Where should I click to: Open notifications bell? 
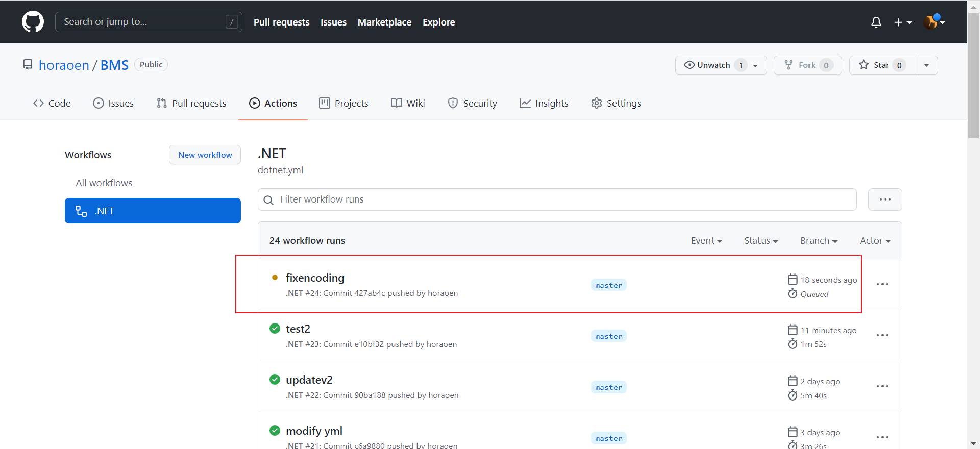(876, 22)
